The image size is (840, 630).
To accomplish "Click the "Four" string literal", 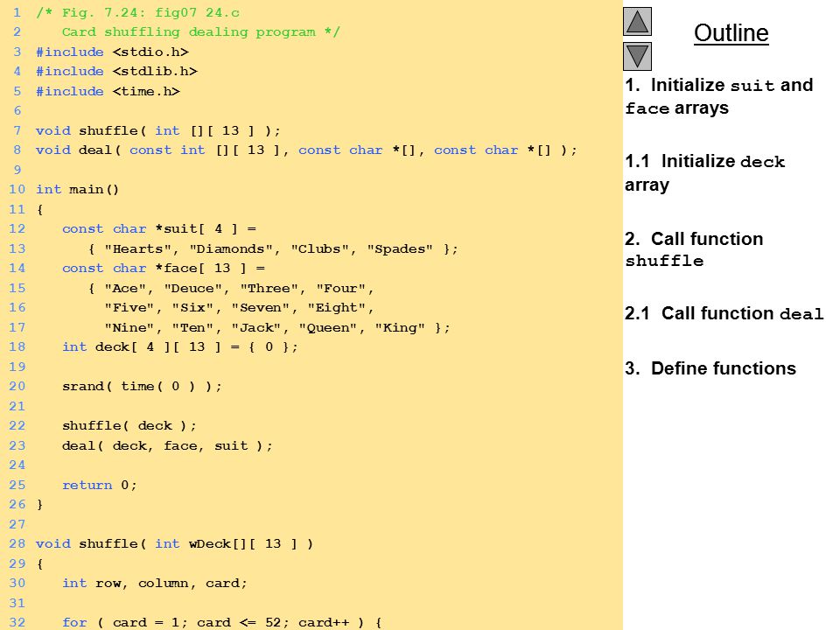I will pos(341,288).
